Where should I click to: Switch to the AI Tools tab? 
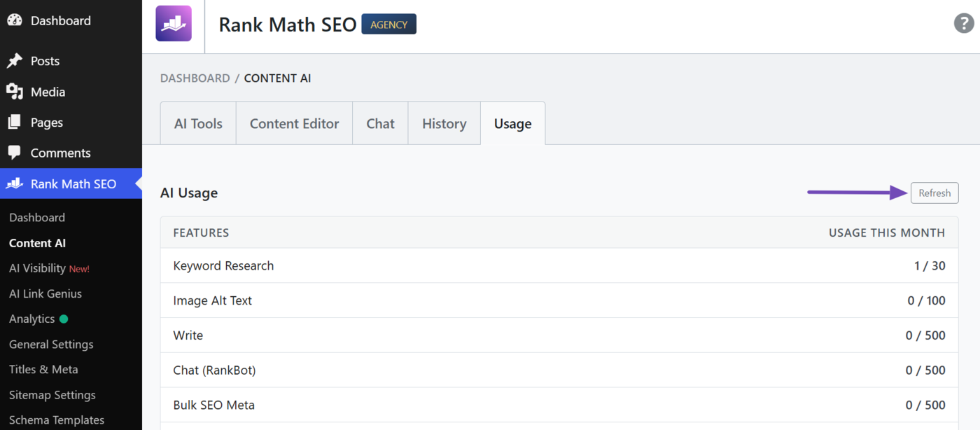[x=198, y=123]
